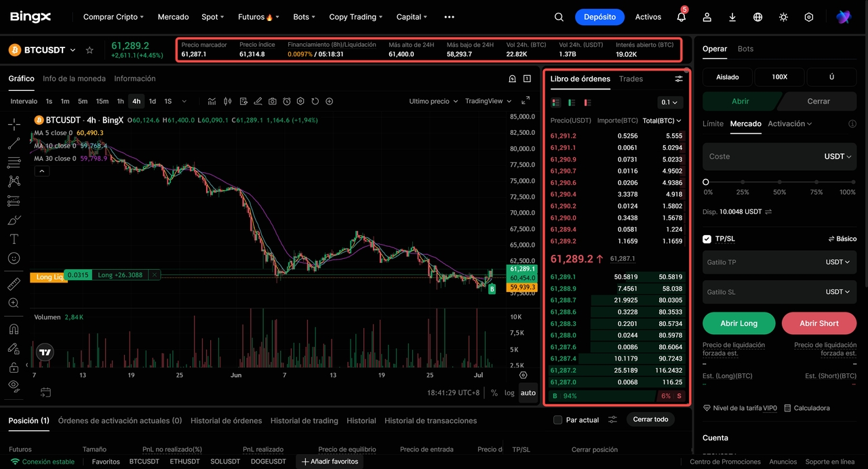
Task: Click the search magnifier in header
Action: (559, 17)
